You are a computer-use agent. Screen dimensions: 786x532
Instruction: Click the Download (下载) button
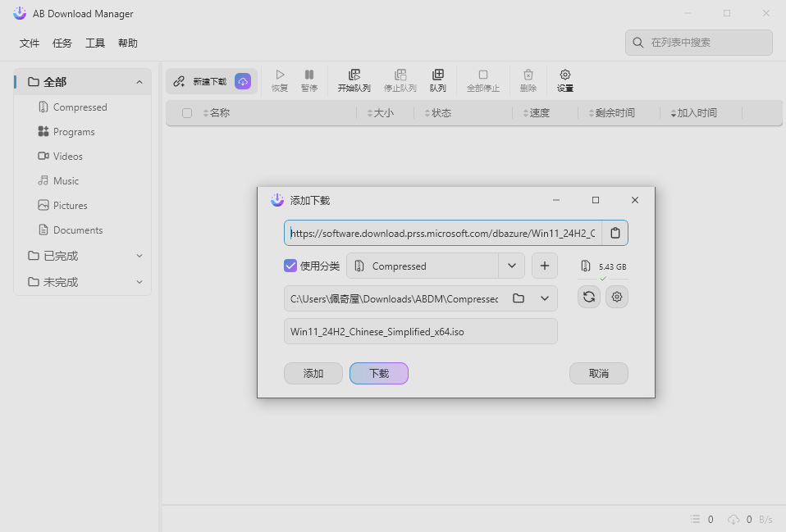(x=379, y=374)
